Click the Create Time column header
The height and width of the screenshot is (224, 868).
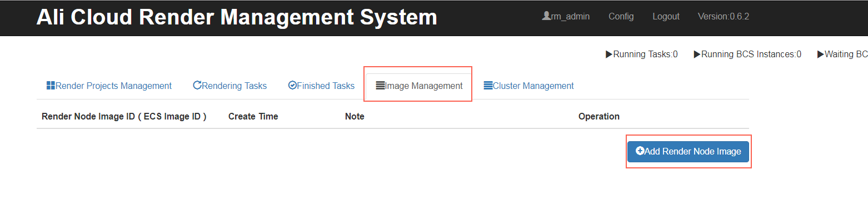point(253,116)
